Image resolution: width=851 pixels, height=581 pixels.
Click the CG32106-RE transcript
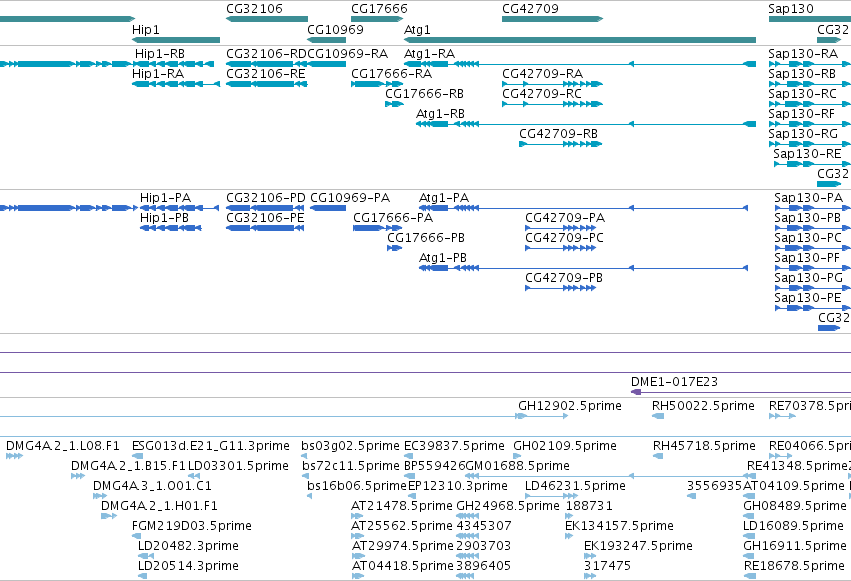[x=266, y=84]
